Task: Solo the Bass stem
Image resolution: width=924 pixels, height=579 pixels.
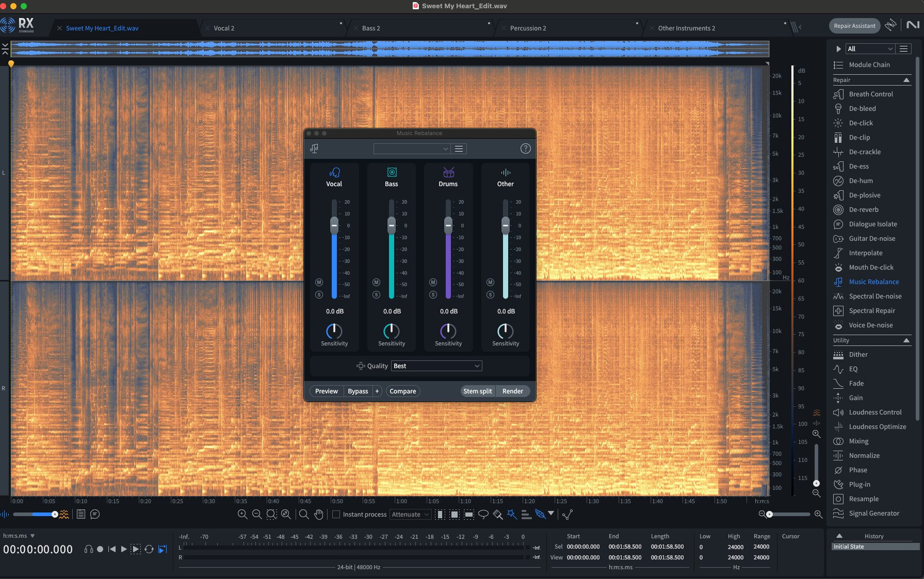Action: pos(376,295)
